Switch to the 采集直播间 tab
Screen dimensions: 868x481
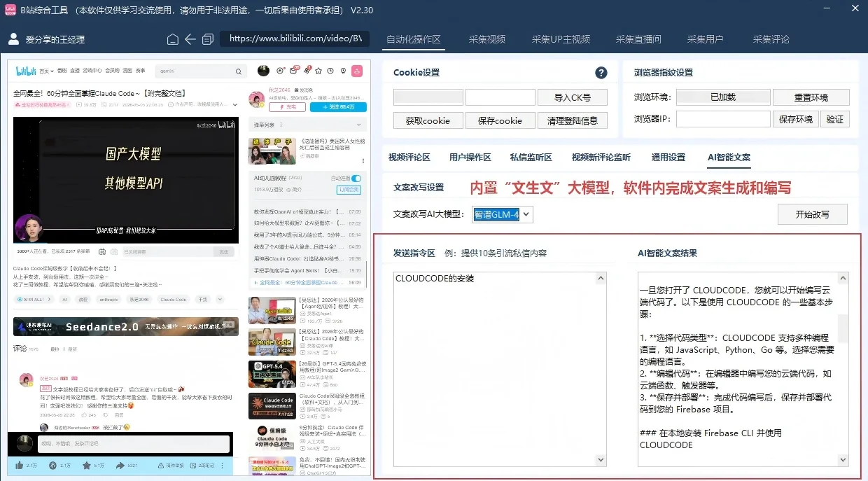pos(638,39)
